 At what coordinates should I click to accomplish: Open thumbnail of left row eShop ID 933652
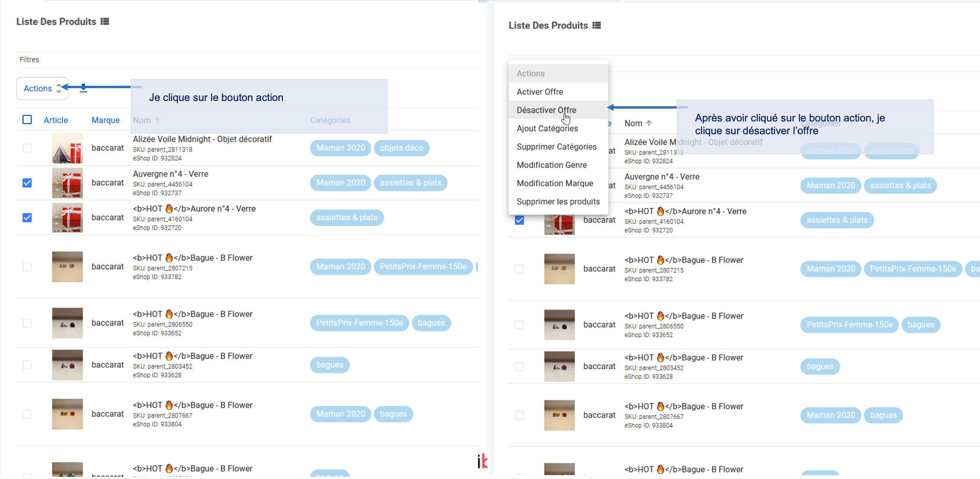pyautogui.click(x=67, y=323)
